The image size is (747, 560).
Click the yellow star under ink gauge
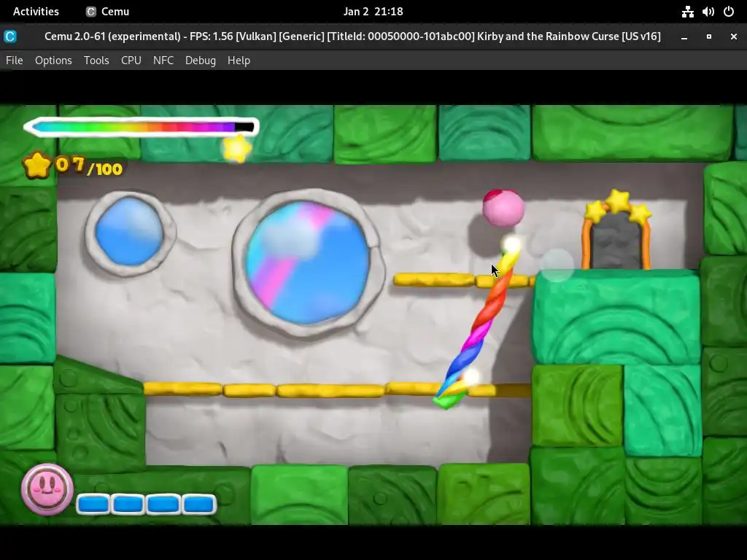(237, 149)
